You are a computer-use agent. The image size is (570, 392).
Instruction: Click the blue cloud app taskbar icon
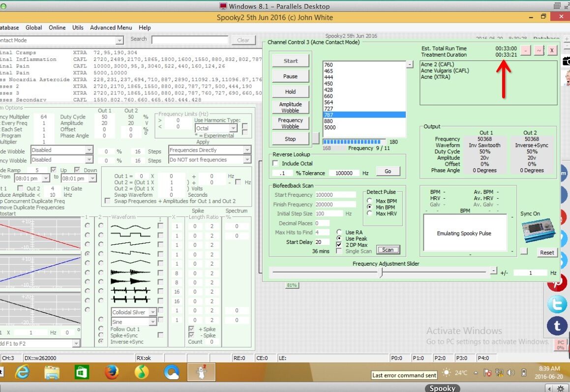click(171, 372)
